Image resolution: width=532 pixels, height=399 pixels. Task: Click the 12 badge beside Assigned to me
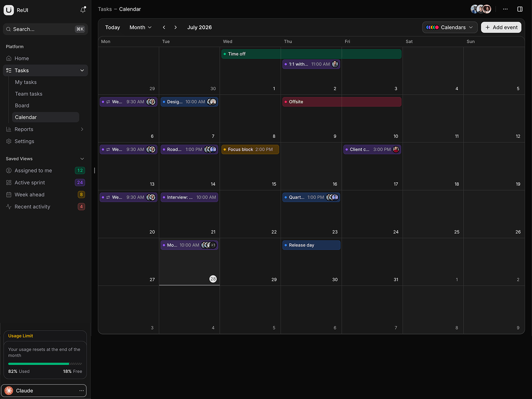[x=80, y=171]
